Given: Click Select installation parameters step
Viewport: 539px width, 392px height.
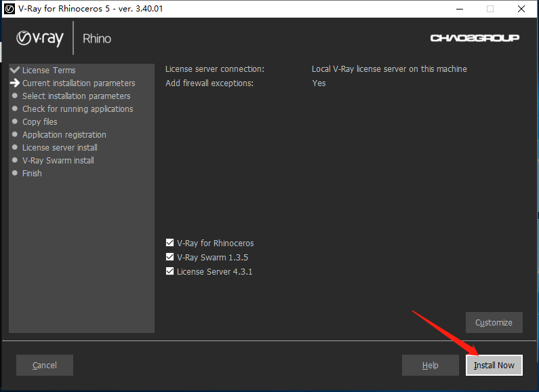Looking at the screenshot, I should [x=77, y=96].
